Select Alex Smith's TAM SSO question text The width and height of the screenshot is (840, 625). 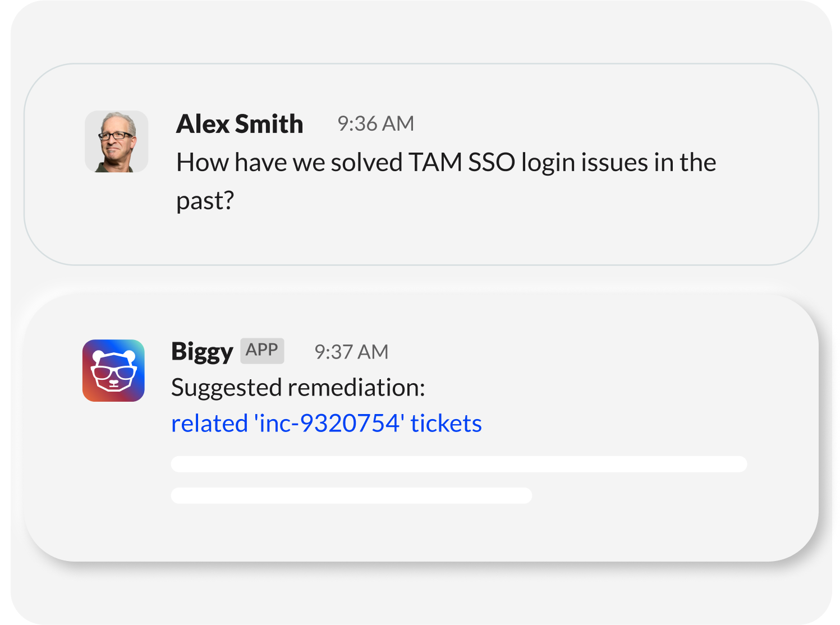click(x=446, y=181)
